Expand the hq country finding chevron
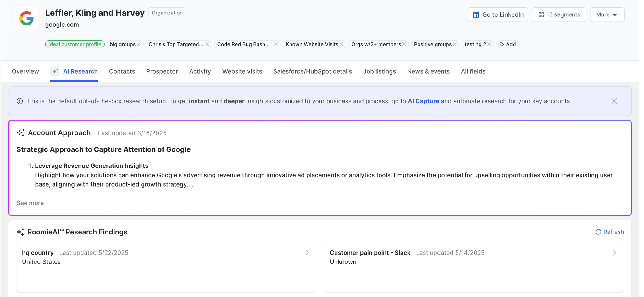 point(307,253)
